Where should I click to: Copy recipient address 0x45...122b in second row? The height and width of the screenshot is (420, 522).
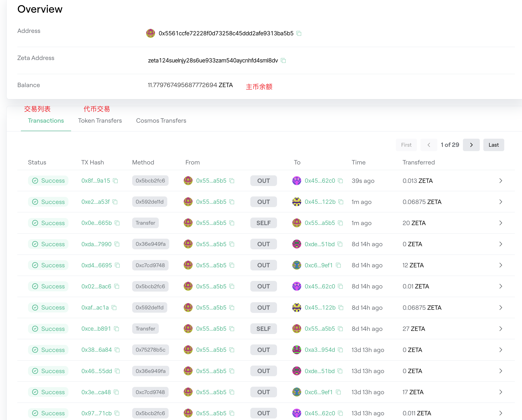[x=341, y=202]
